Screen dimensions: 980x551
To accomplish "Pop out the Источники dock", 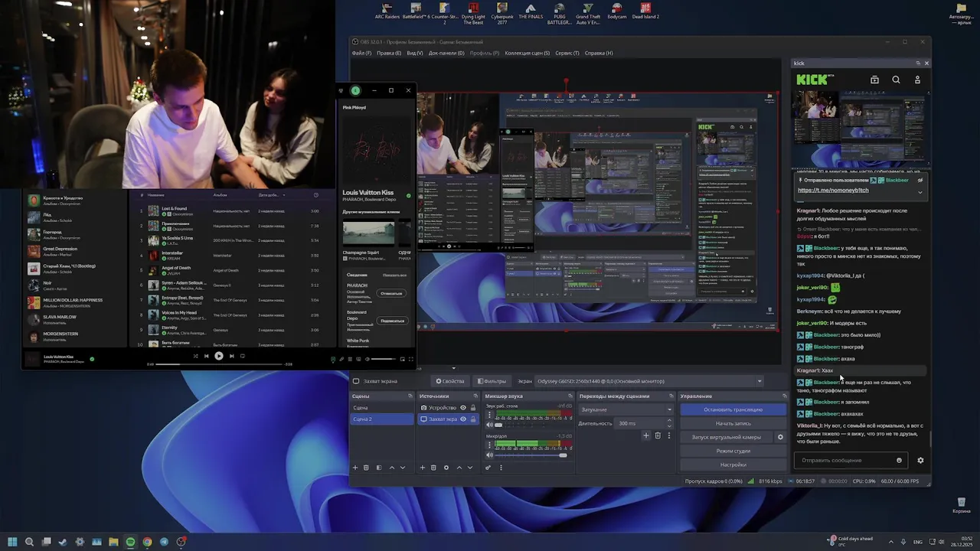I will [x=477, y=396].
